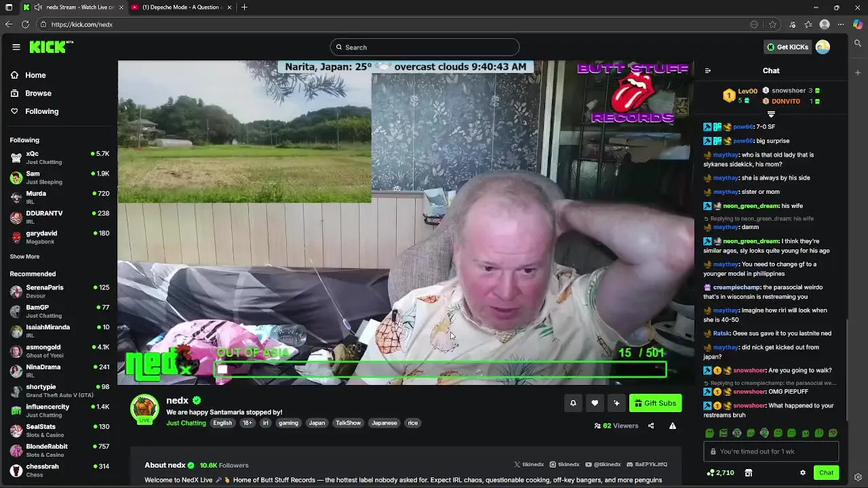This screenshot has width=868, height=488.
Task: Click the first green emote in the emote row
Action: coord(709,433)
